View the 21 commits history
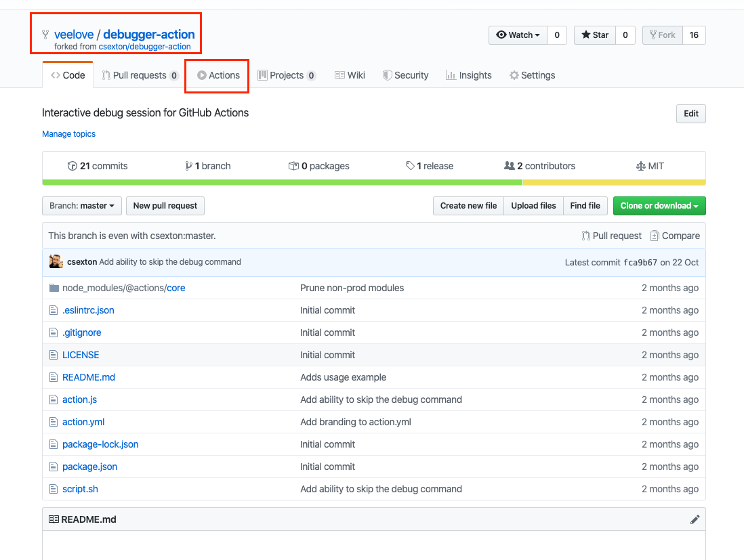Image resolution: width=744 pixels, height=560 pixels. [x=98, y=166]
